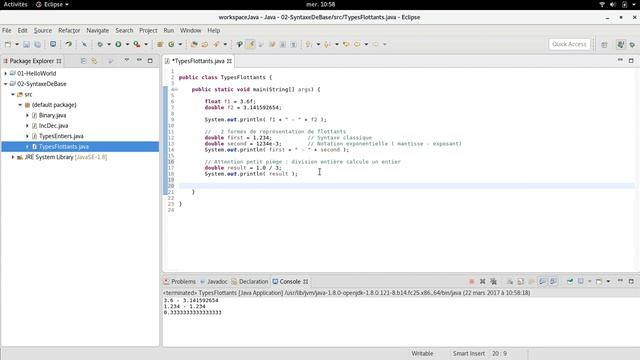Image resolution: width=640 pixels, height=360 pixels.
Task: Switch to the Problems tab
Action: 180,282
